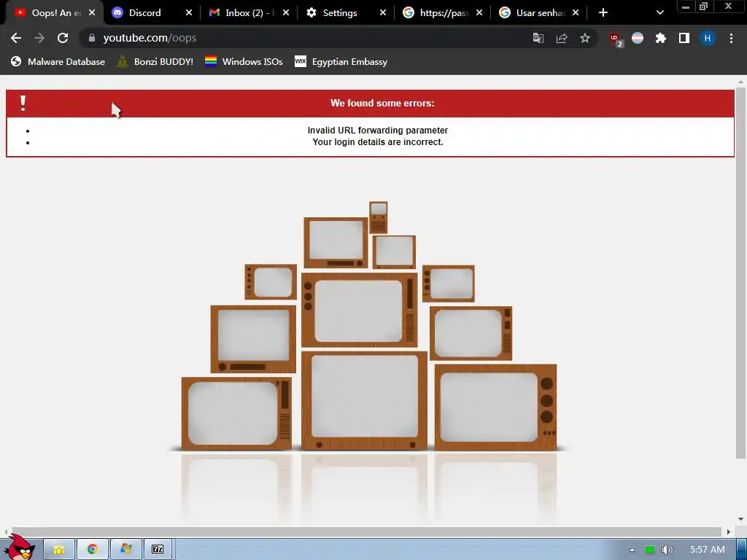Minimize the Chrome window
Screen dimensions: 747x560
[x=686, y=7]
